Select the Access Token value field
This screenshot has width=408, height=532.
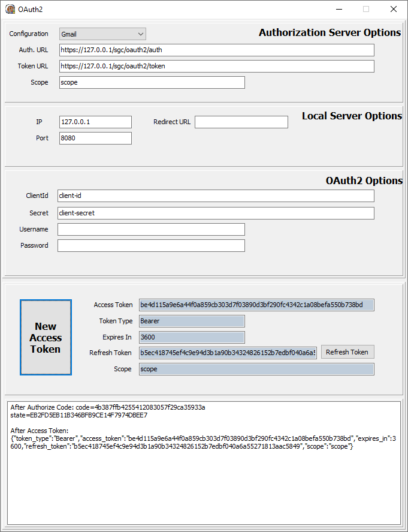tap(256, 305)
